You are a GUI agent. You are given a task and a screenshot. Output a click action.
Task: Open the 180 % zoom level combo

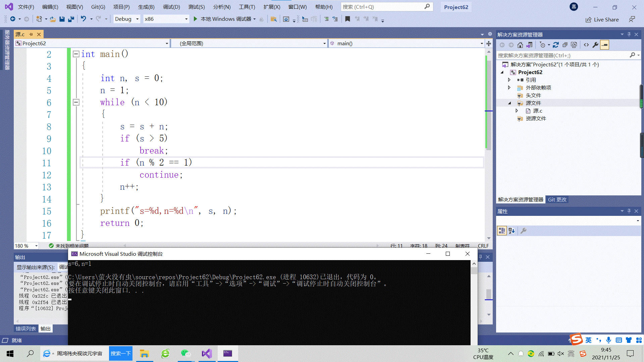point(36,246)
